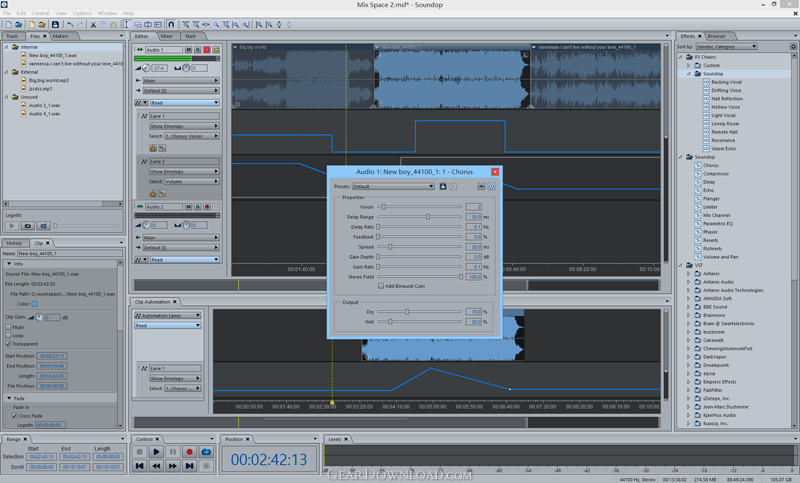Select the I-beam selection tool icon
The width and height of the screenshot is (800, 483).
click(x=127, y=24)
